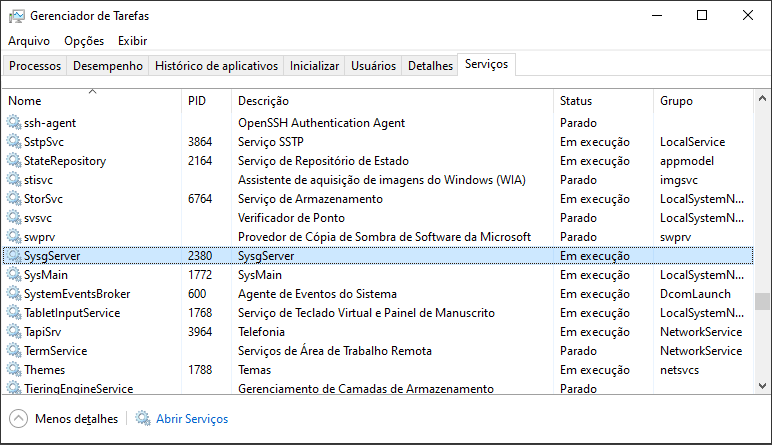Switch to Histórico de aplicativos tab

(x=216, y=65)
